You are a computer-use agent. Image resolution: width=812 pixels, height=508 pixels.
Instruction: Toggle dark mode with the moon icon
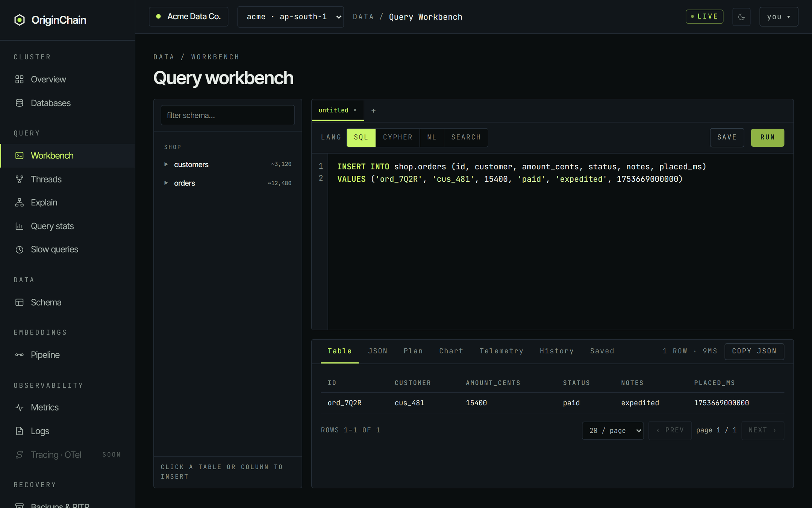pos(741,17)
